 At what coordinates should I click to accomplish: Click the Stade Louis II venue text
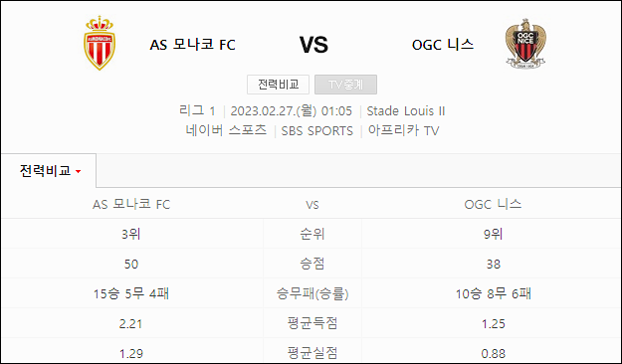[x=406, y=111]
